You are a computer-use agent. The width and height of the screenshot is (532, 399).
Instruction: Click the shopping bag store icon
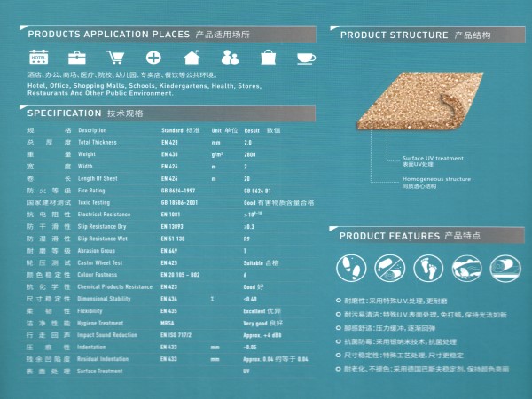point(268,59)
